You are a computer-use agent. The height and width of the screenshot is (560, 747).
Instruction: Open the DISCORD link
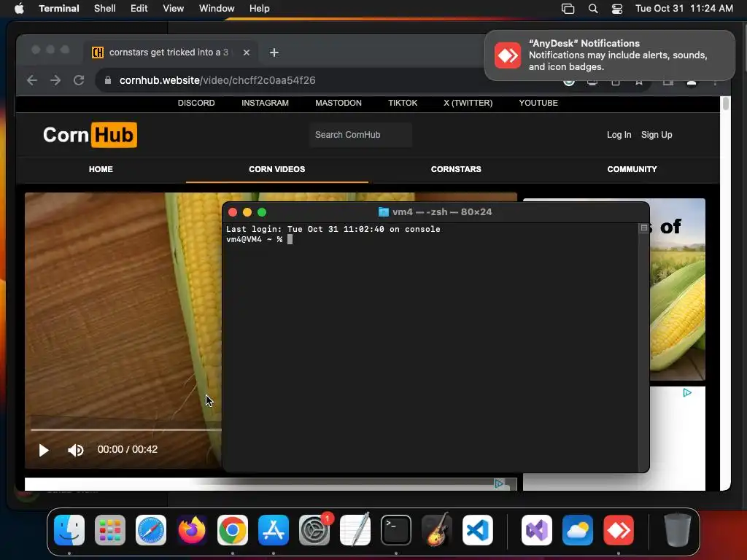(196, 103)
